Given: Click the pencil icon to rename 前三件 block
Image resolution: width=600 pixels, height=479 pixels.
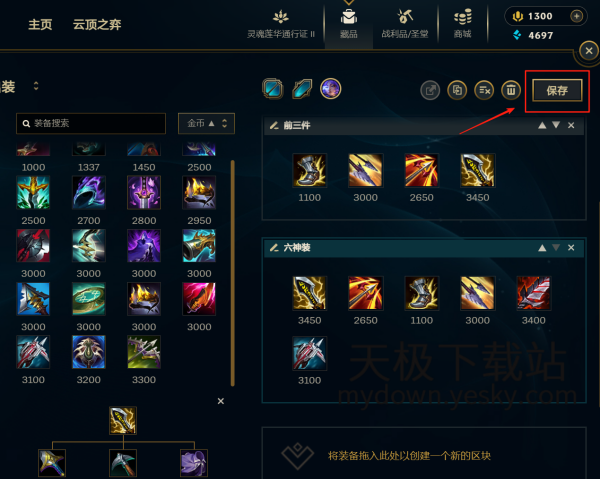Looking at the screenshot, I should click(274, 125).
